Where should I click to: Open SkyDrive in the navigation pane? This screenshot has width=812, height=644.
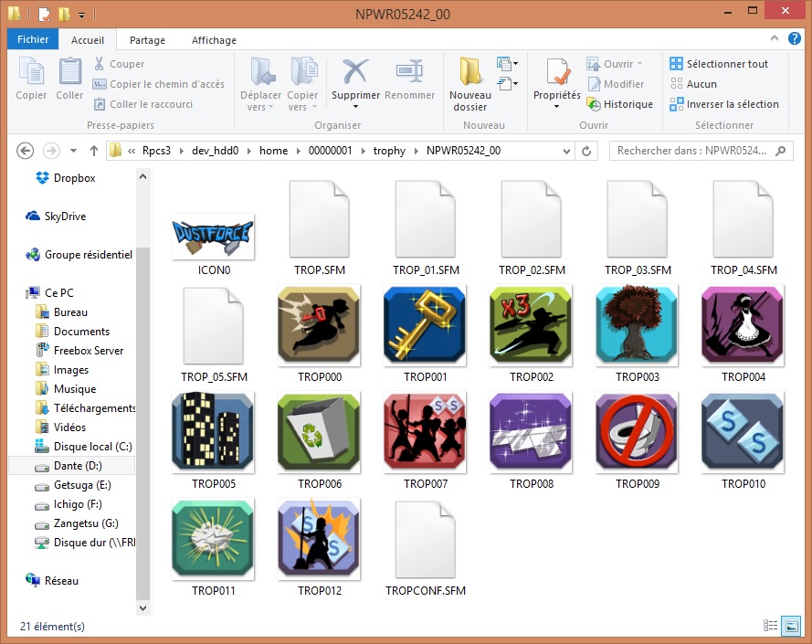click(56, 216)
